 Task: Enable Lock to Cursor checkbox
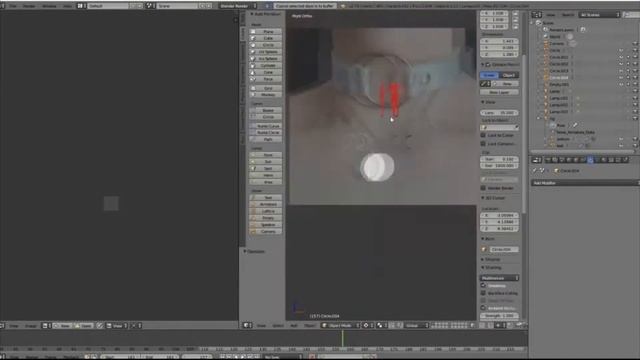click(483, 135)
